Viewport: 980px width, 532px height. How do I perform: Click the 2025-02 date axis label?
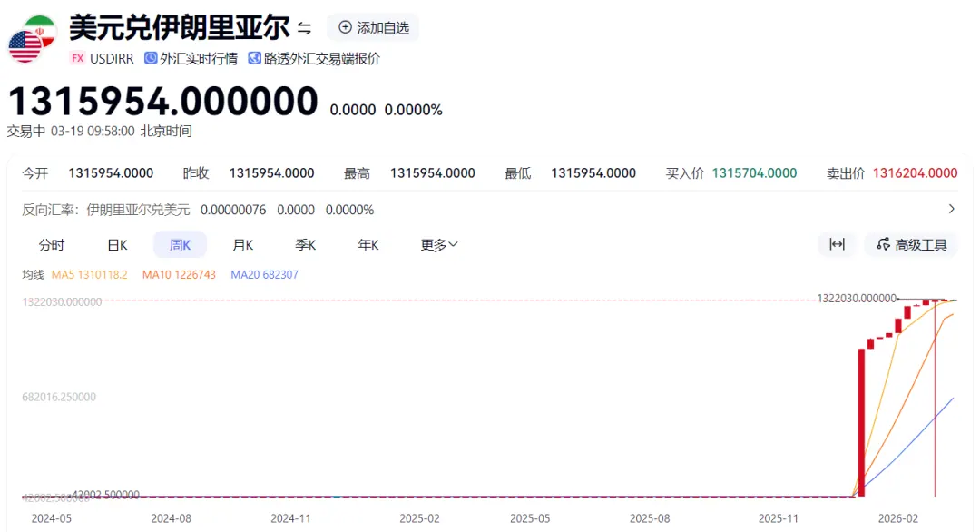(x=419, y=518)
